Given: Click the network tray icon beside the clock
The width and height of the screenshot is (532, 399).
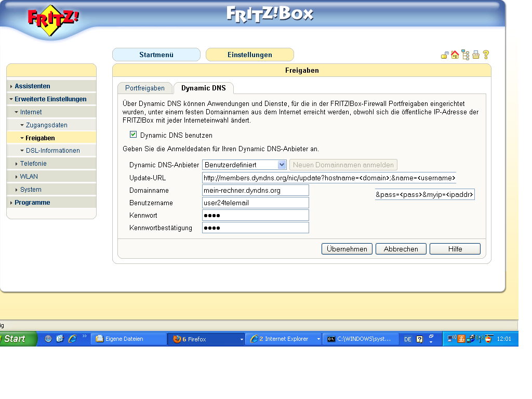Looking at the screenshot, I should (471, 339).
